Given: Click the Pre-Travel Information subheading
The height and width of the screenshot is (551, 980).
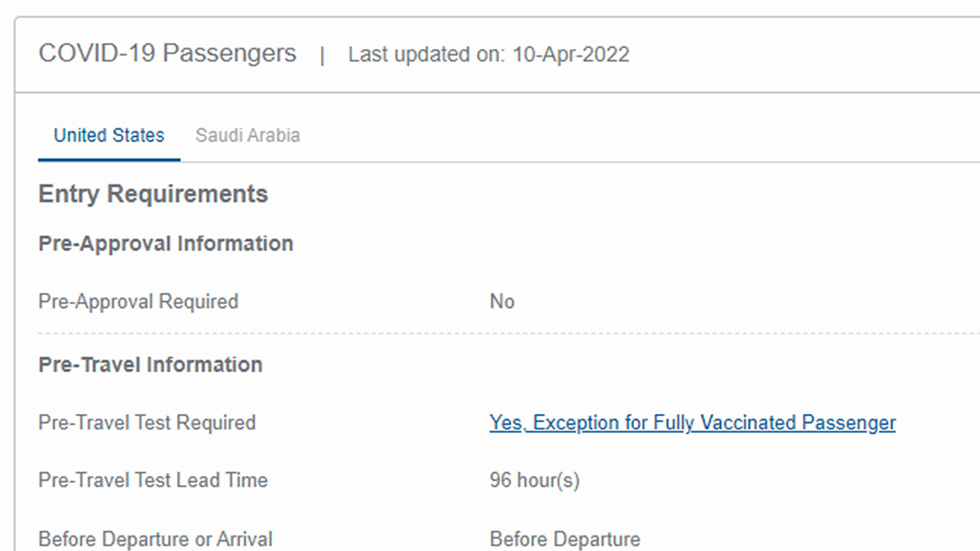Looking at the screenshot, I should click(150, 365).
